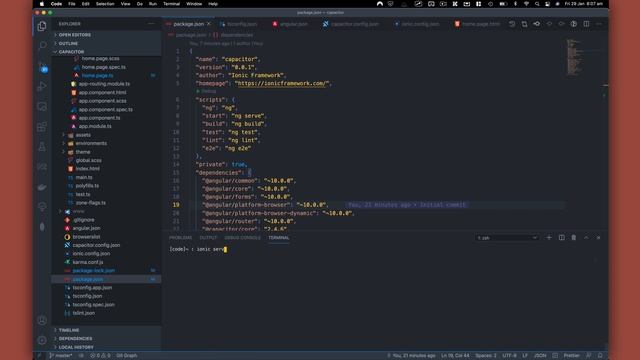Click Ln 19, Col 44 in status bar
640x360 pixels.
455,356
